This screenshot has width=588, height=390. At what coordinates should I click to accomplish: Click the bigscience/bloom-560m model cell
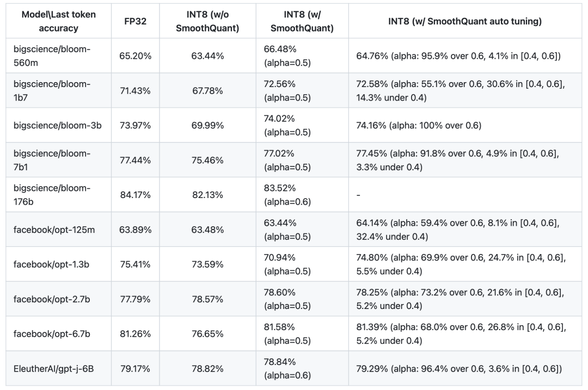tap(52, 55)
